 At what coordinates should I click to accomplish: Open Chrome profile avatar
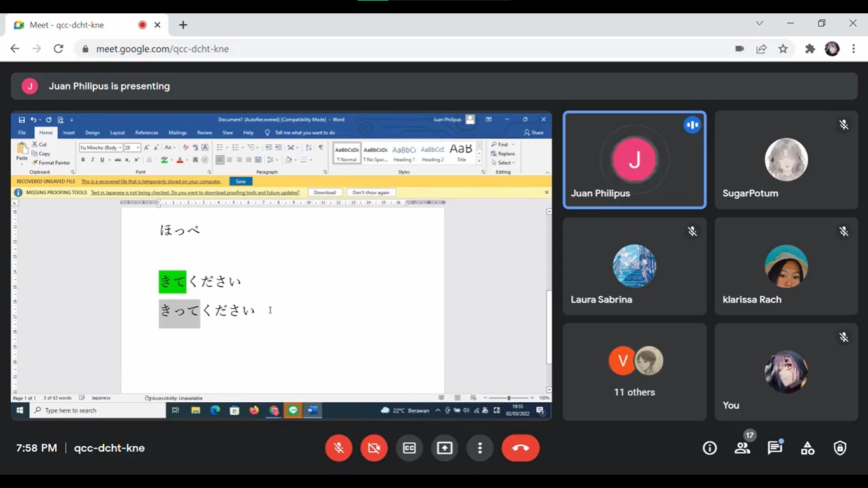coord(832,49)
